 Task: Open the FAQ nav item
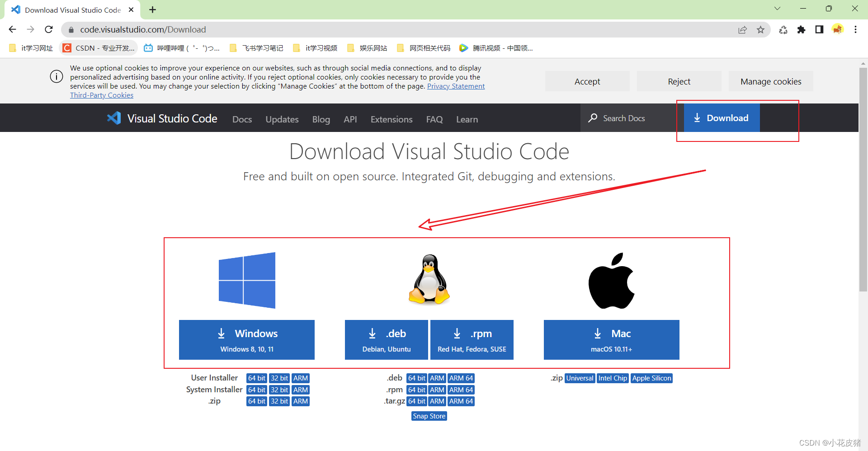434,119
